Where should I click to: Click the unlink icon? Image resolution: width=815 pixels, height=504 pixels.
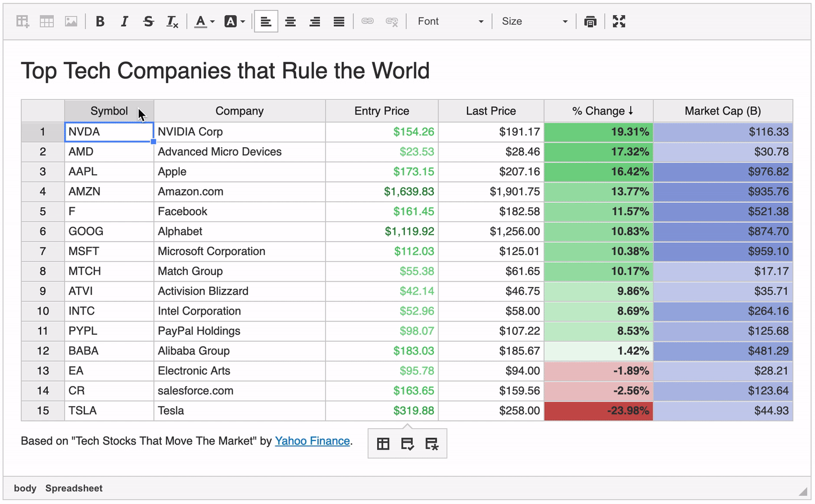coord(392,21)
